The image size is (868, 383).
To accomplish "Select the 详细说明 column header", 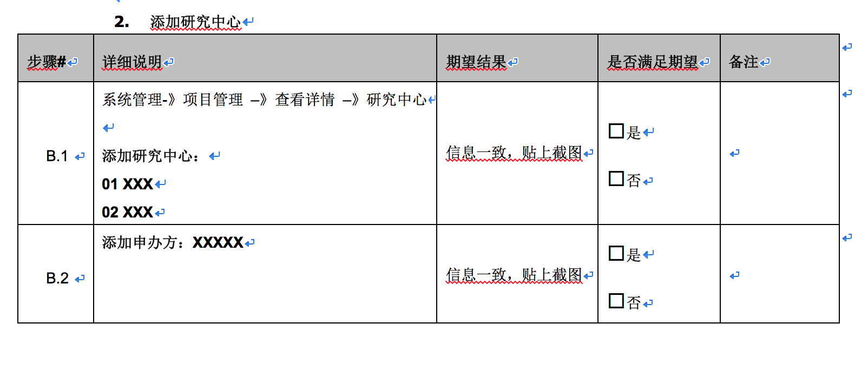I will coord(132,62).
